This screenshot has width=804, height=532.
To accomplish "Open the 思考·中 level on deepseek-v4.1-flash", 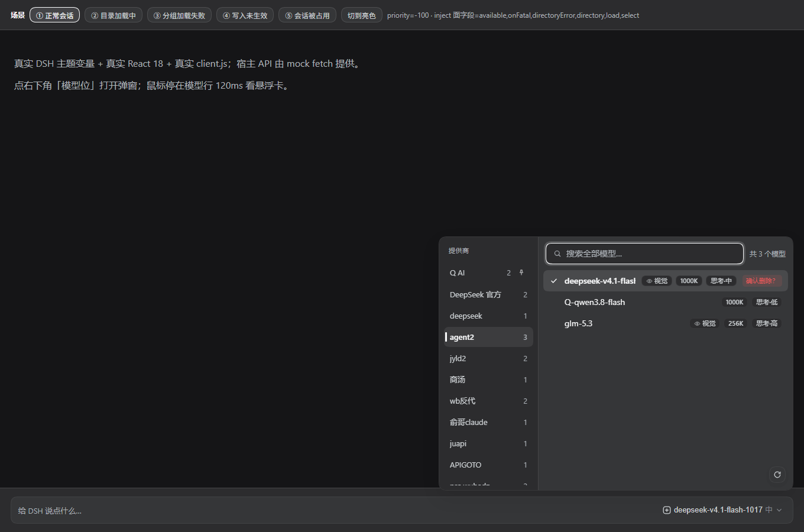I will click(x=721, y=281).
